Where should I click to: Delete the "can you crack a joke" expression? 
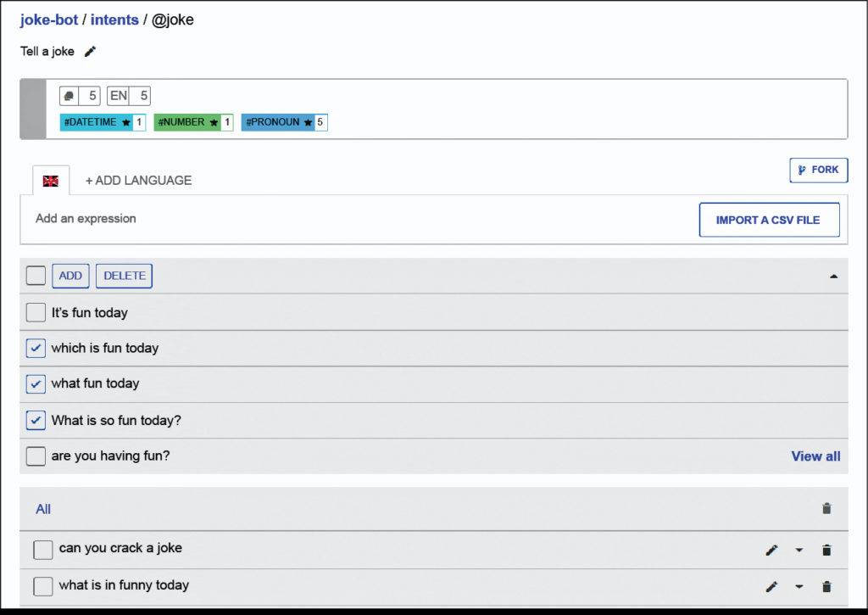826,550
